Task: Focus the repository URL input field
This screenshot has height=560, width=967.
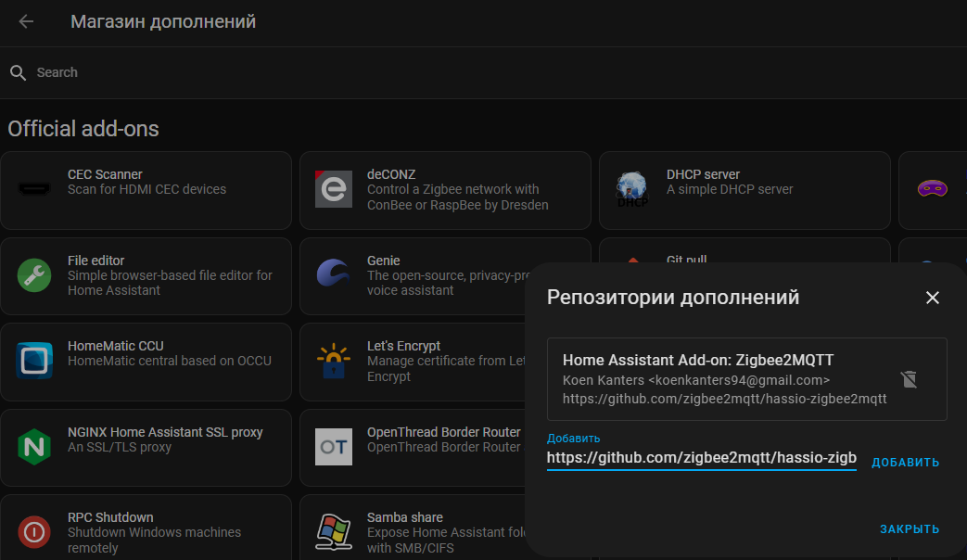Action: coord(701,458)
